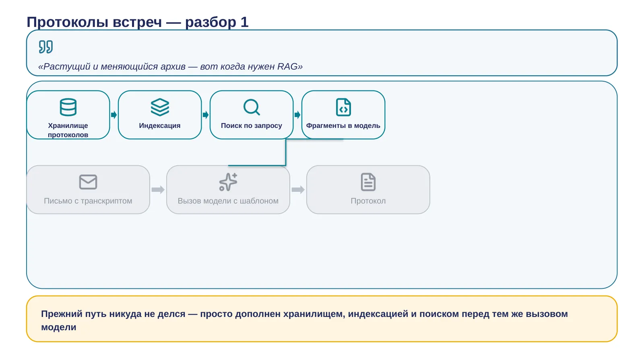
Task: Click the Хранилище протоколов label
Action: click(68, 130)
